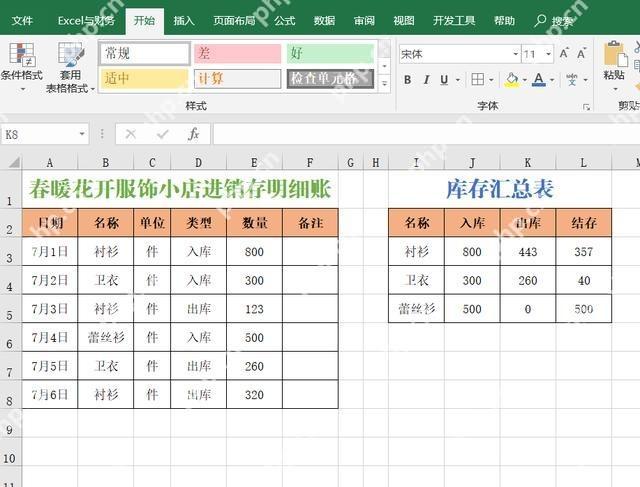Screen dimensions: 640x487
Task: Toggle Bold formatting
Action: coord(407,80)
